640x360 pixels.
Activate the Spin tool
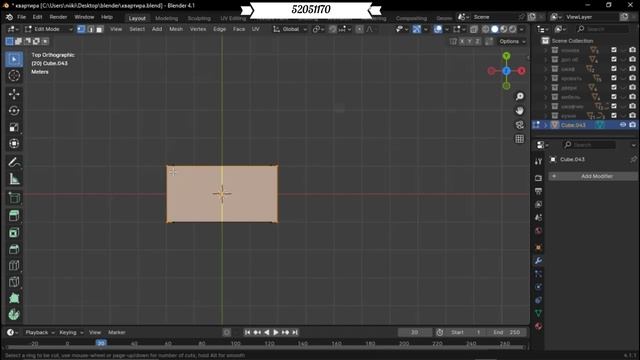(14, 314)
